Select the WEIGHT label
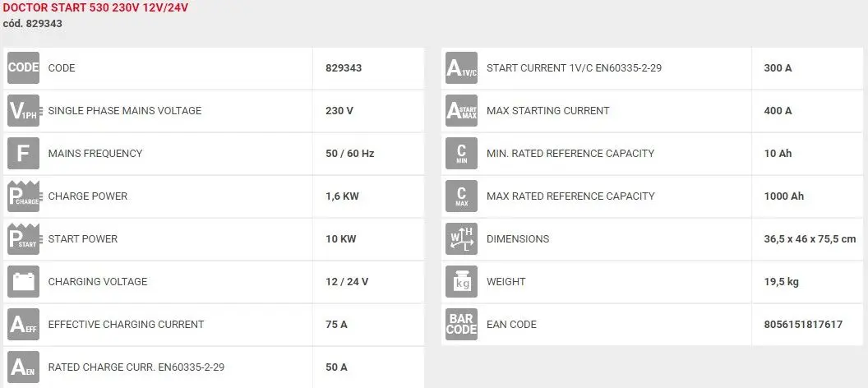 coord(506,282)
